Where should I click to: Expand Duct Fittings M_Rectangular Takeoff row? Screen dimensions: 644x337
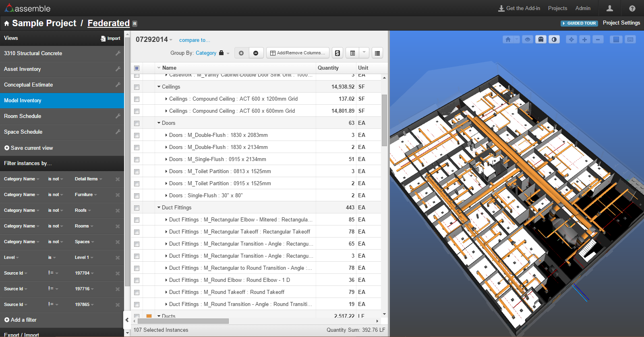(166, 232)
